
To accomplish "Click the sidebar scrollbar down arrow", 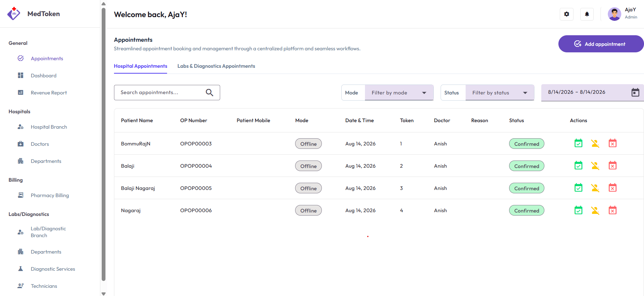I will (103, 294).
